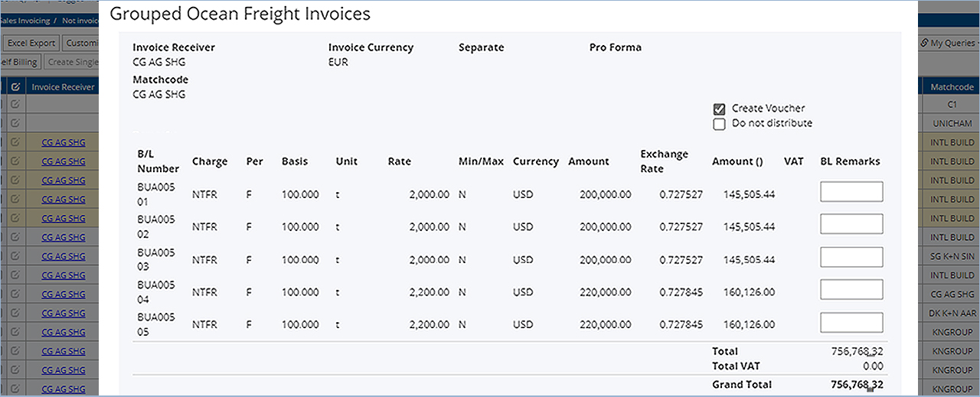Viewport: 980px width, 397px height.
Task: Select the BL Remarks input for BUA005 05
Action: point(851,322)
